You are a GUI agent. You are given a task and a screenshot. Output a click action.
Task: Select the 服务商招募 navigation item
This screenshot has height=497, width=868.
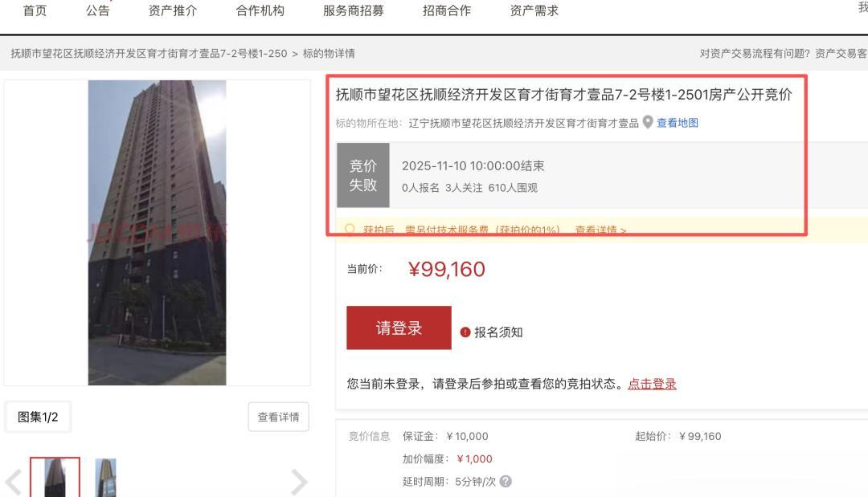click(354, 10)
